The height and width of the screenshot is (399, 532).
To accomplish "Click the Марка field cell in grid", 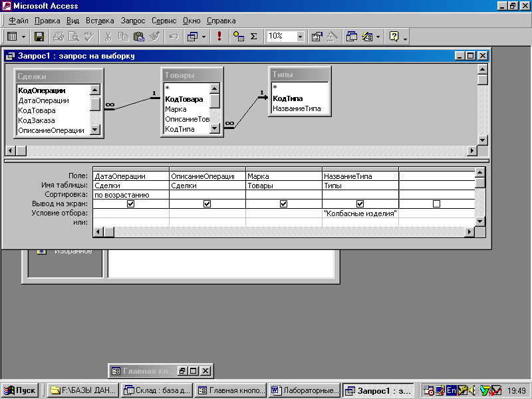I will (x=284, y=176).
